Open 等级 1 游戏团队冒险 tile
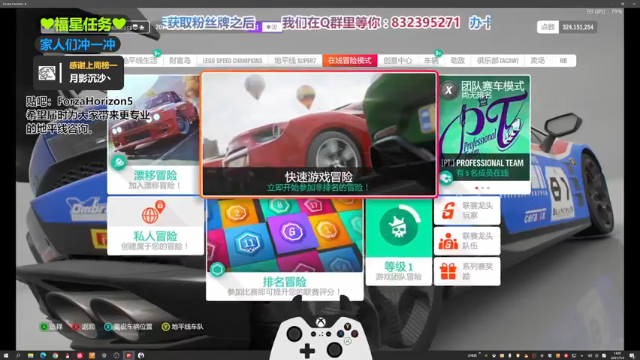The height and width of the screenshot is (360, 640). tap(398, 242)
